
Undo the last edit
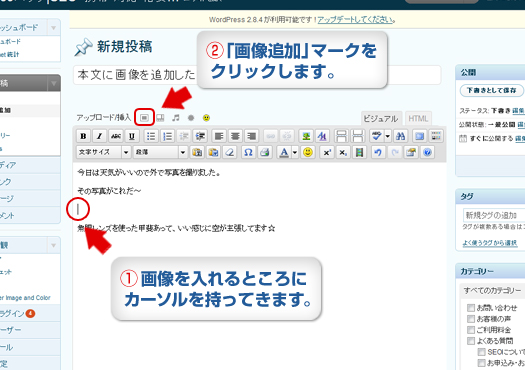pos(378,152)
